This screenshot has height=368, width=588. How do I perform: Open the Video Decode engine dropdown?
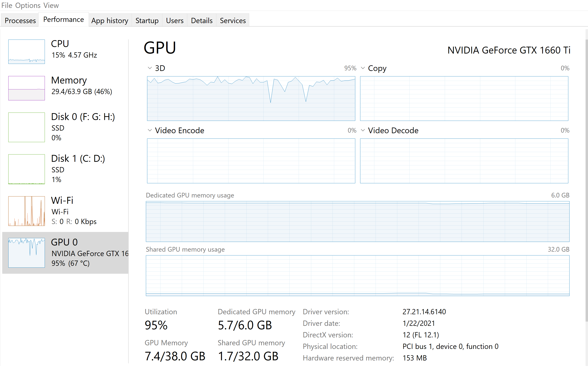click(x=363, y=130)
